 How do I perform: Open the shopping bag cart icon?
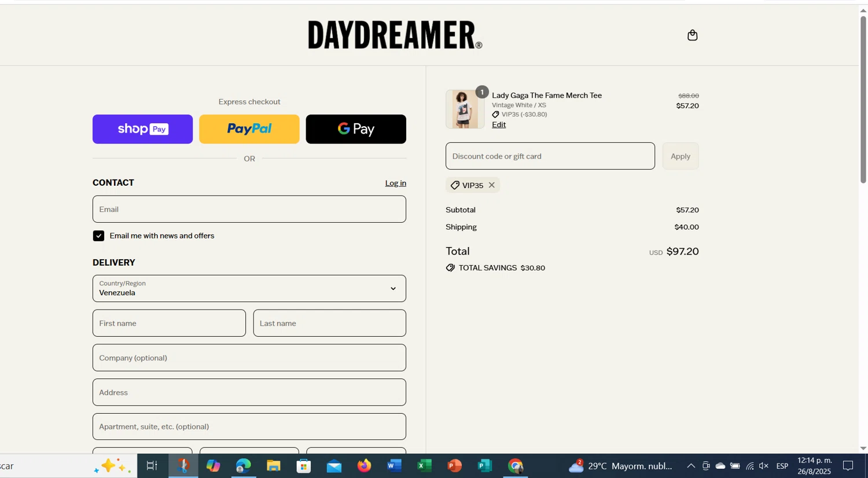point(692,35)
